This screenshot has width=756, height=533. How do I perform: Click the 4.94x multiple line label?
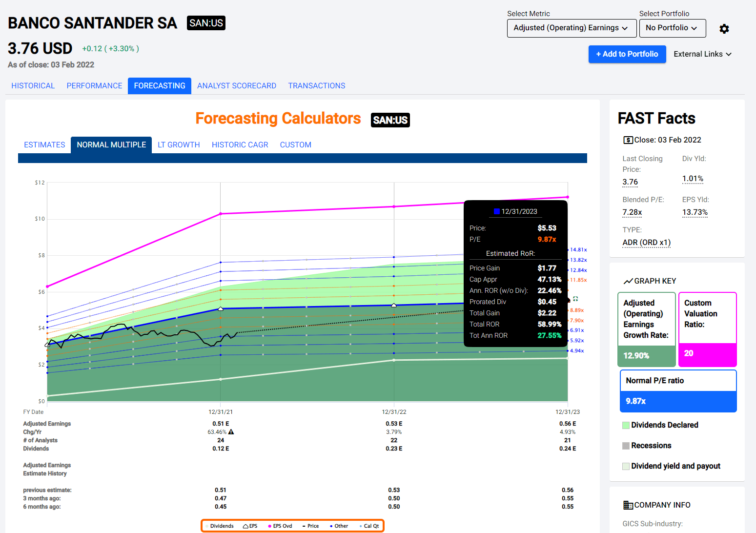point(577,351)
